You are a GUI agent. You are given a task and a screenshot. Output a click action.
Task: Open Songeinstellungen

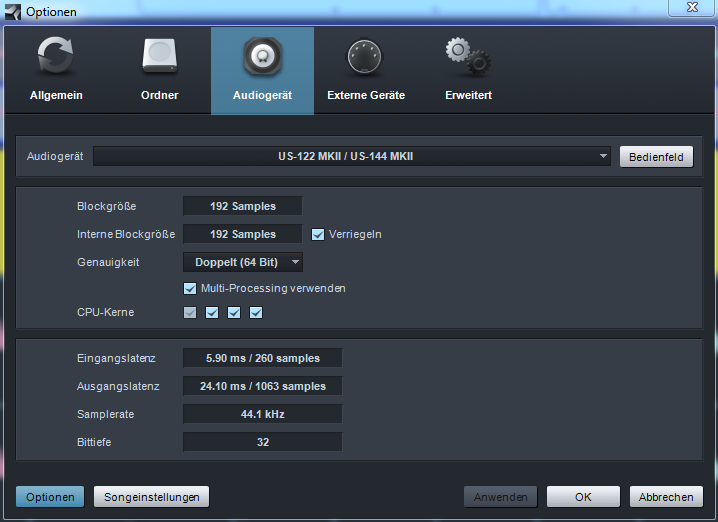[x=152, y=497]
